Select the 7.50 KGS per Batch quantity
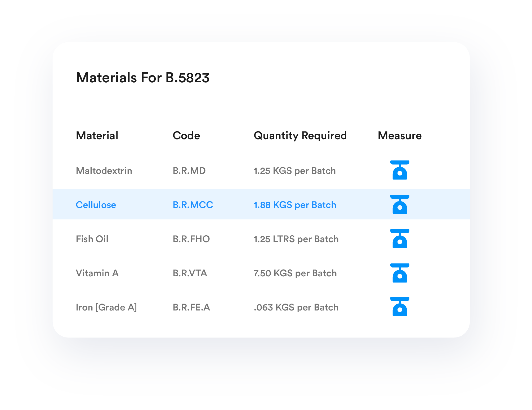 tap(295, 273)
